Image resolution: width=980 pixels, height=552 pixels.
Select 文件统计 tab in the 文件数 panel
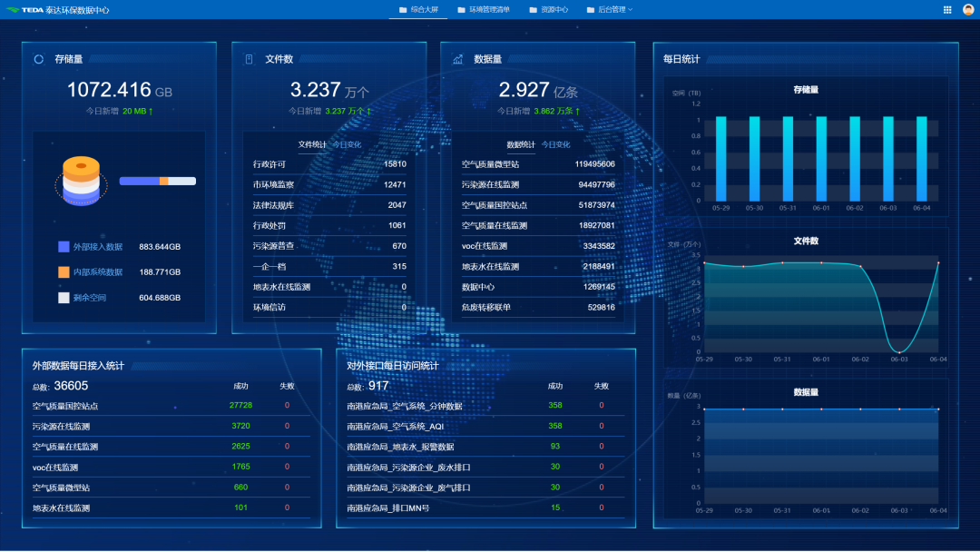312,144
